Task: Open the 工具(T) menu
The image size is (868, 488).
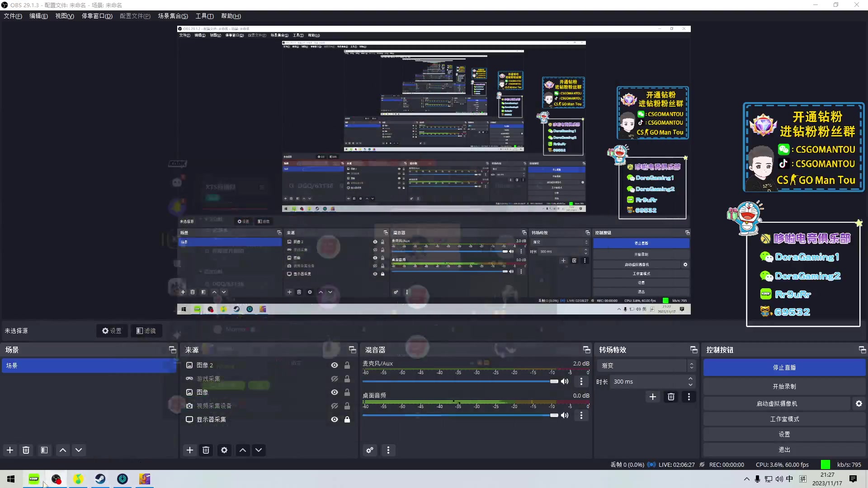Action: pos(204,16)
